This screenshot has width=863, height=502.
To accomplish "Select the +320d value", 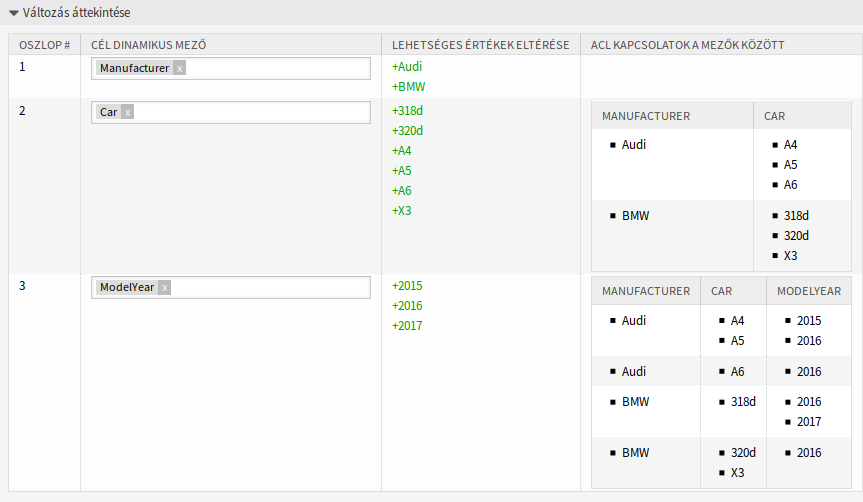I will 407,130.
